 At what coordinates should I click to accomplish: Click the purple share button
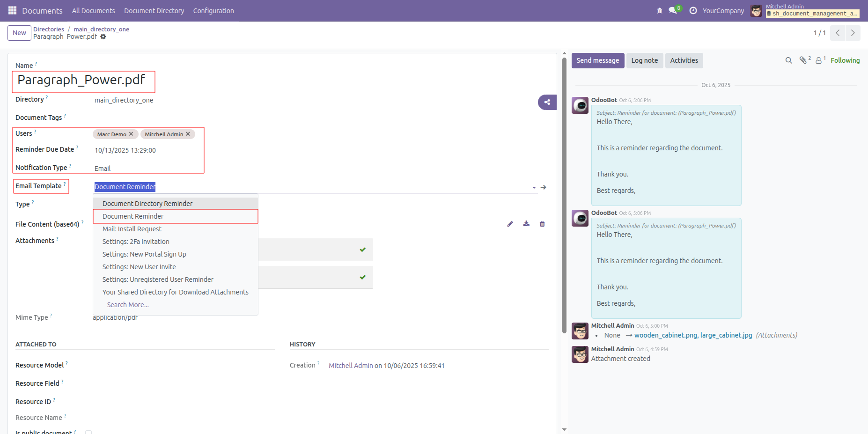tap(547, 102)
